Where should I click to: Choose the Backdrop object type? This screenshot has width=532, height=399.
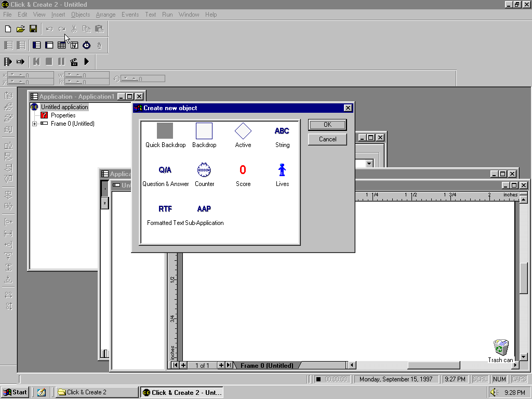[204, 131]
